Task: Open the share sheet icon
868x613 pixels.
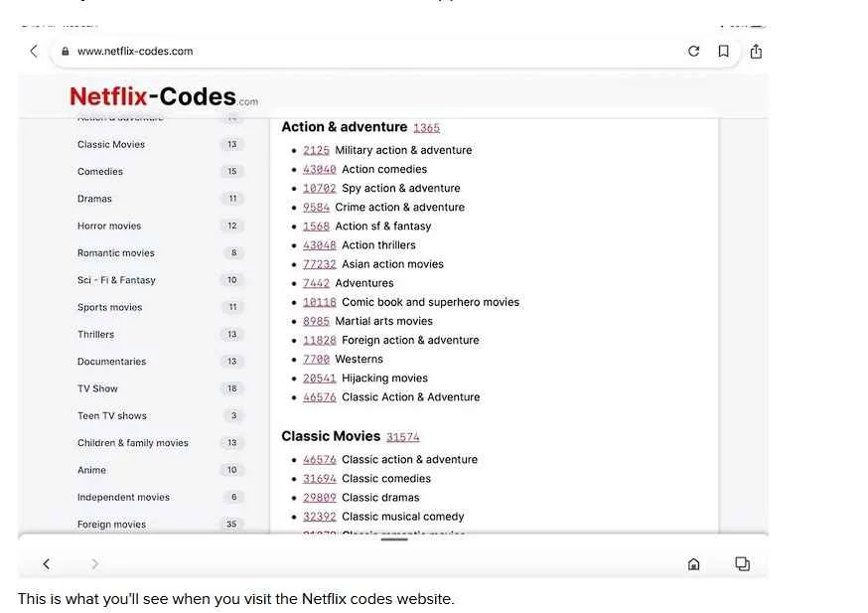Action: 756,52
